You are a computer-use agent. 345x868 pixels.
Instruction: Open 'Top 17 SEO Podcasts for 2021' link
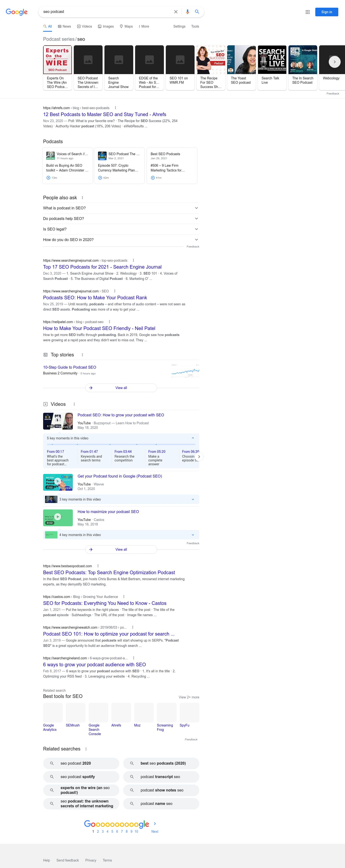tap(102, 267)
